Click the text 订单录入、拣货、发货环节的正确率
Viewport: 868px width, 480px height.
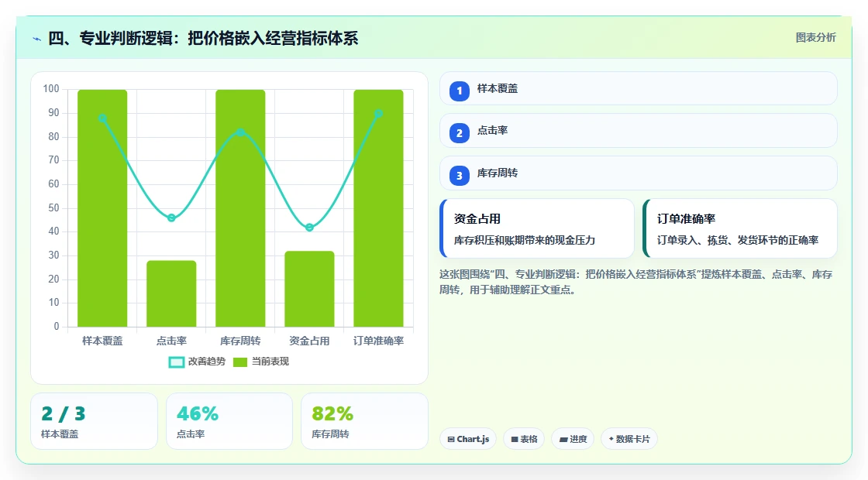point(738,241)
